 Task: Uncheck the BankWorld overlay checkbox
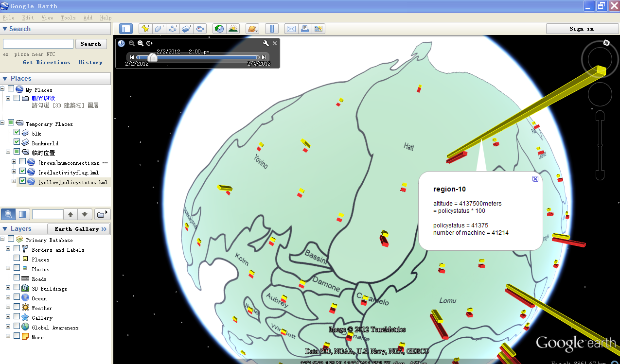17,142
